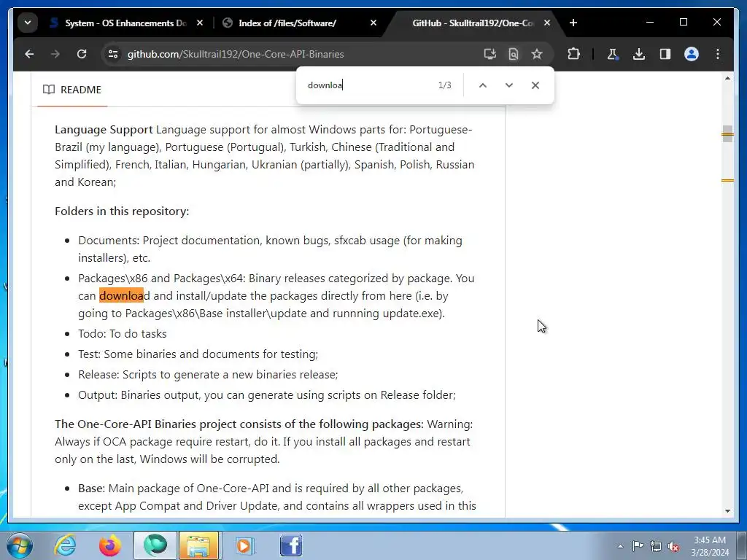Image resolution: width=747 pixels, height=560 pixels.
Task: Toggle the browser side panel
Action: tap(665, 54)
